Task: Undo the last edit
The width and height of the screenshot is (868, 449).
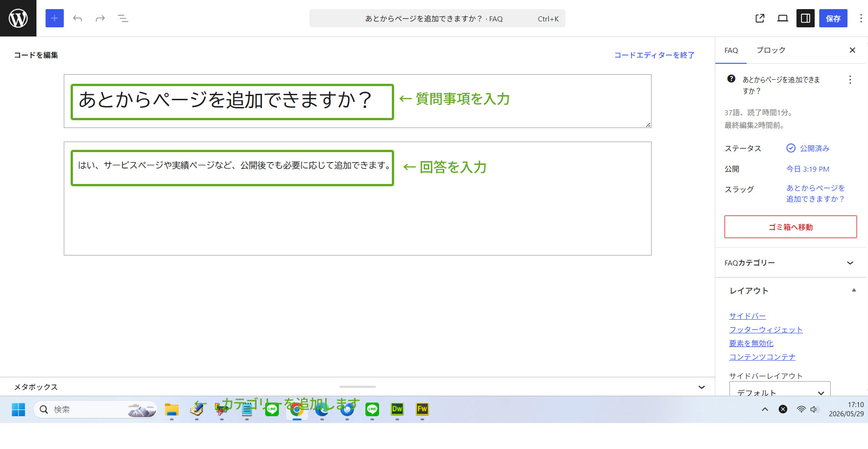Action: (x=77, y=18)
